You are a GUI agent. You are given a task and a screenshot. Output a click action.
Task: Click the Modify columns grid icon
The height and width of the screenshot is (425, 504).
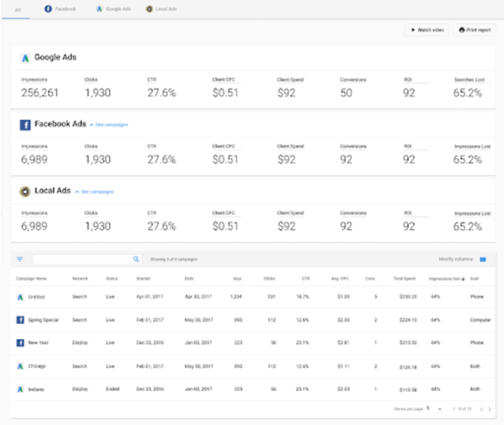pos(483,260)
